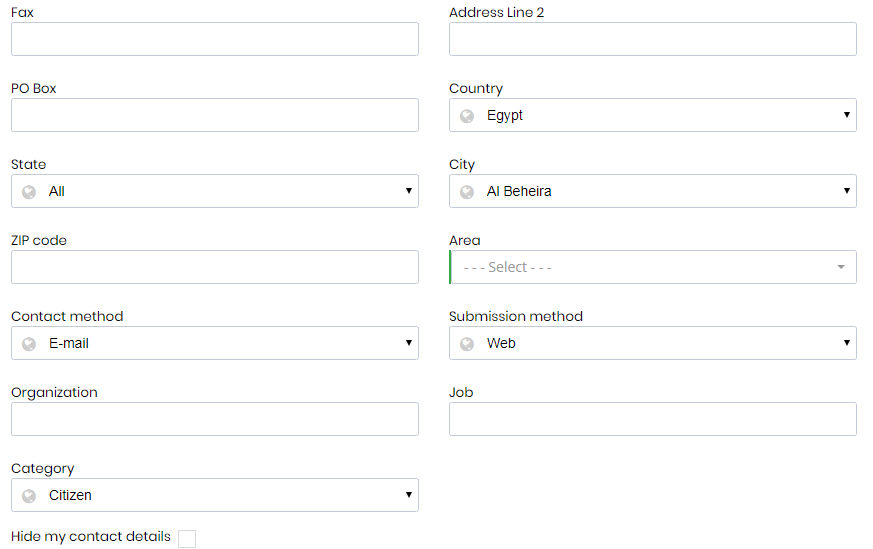This screenshot has width=873, height=549.
Task: Click the globe icon in Contact method field
Action: (29, 344)
